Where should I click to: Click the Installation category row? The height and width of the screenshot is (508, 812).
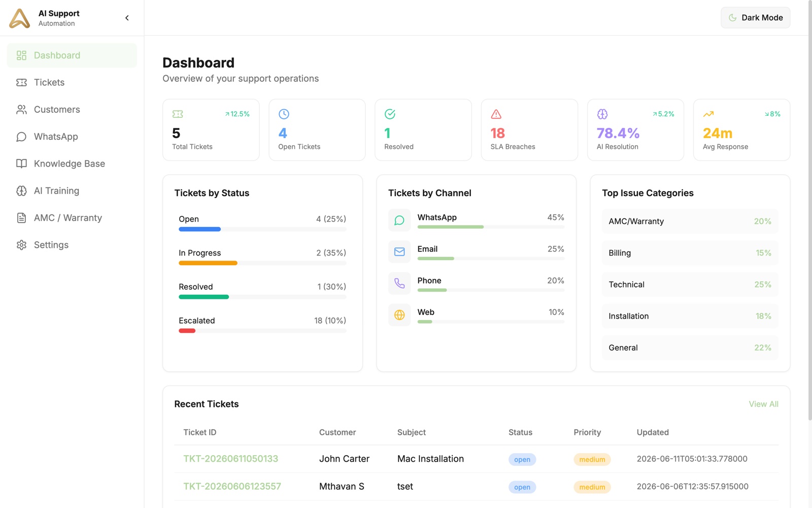690,316
